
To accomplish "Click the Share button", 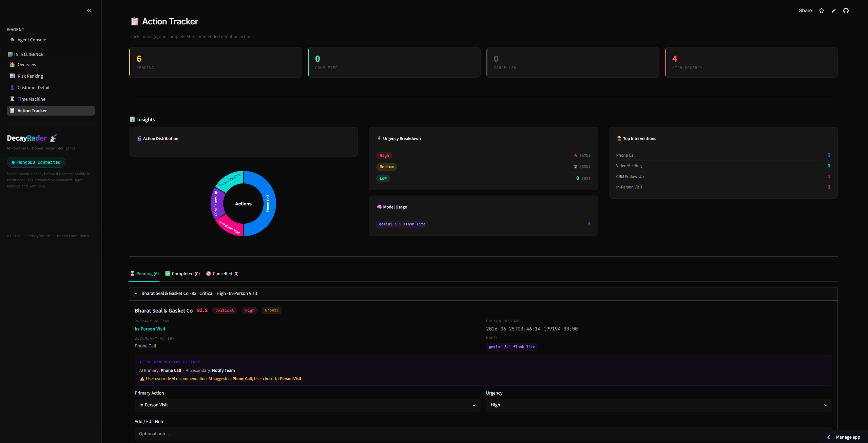I will (x=805, y=11).
